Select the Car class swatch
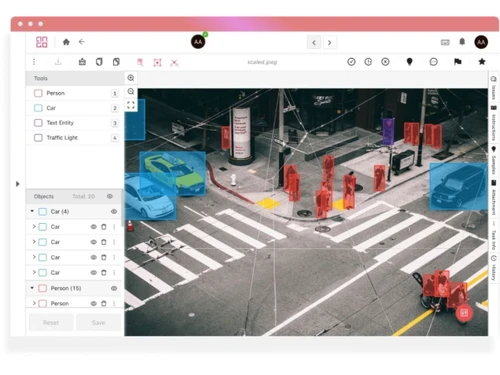 [38, 108]
